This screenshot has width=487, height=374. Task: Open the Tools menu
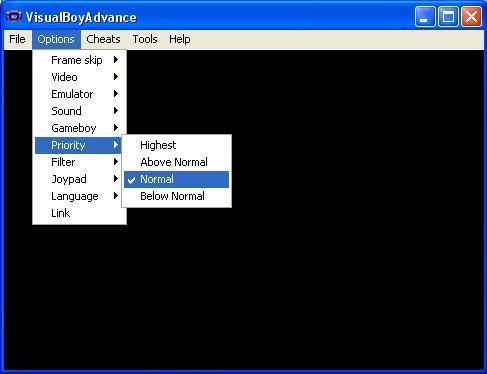coord(145,39)
